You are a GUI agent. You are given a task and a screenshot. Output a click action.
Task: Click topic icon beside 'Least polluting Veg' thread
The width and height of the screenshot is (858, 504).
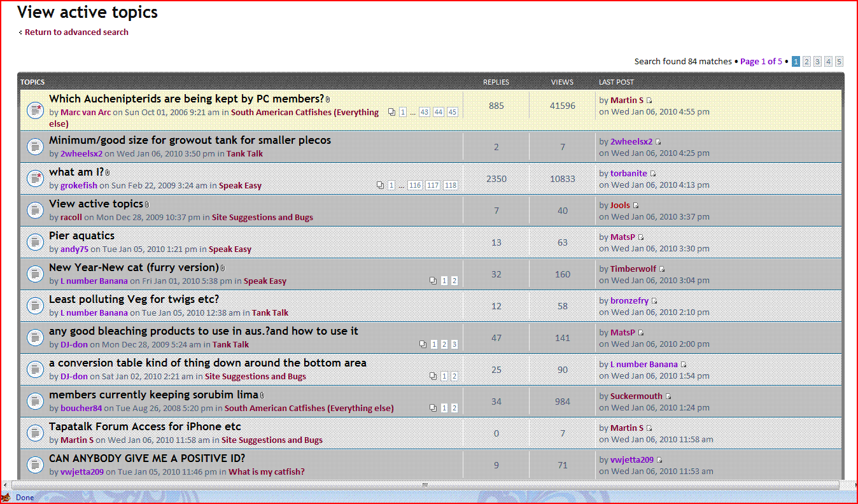pyautogui.click(x=35, y=306)
